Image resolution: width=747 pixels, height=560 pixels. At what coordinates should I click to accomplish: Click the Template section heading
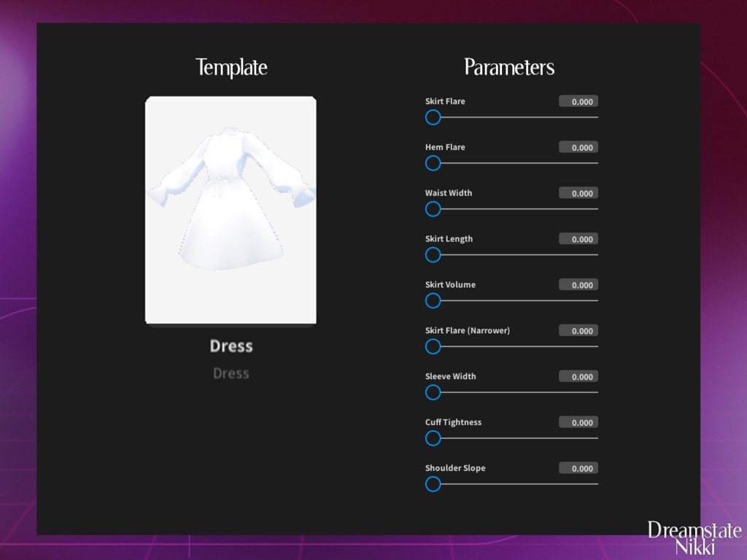click(x=231, y=67)
